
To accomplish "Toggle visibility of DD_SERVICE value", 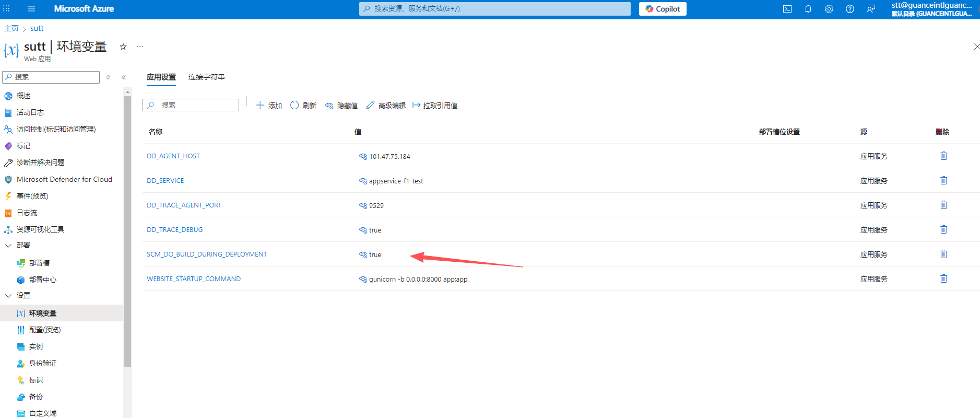I will 363,181.
